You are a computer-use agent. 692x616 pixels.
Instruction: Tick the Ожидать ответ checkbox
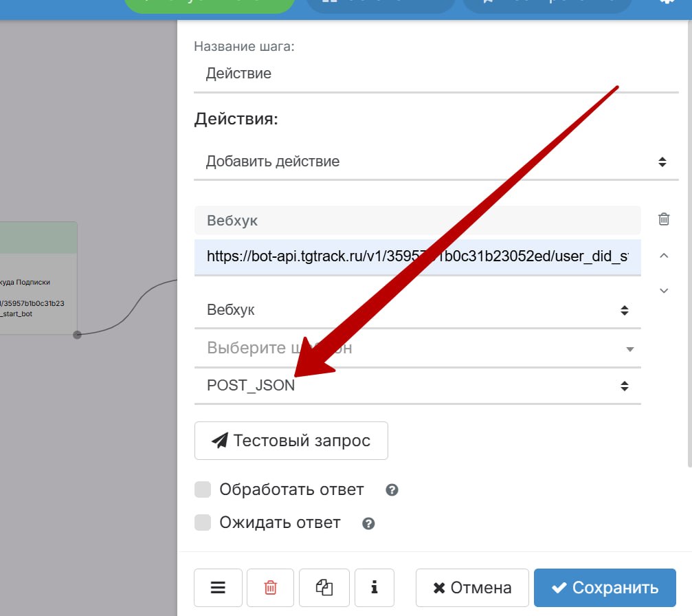pyautogui.click(x=203, y=522)
